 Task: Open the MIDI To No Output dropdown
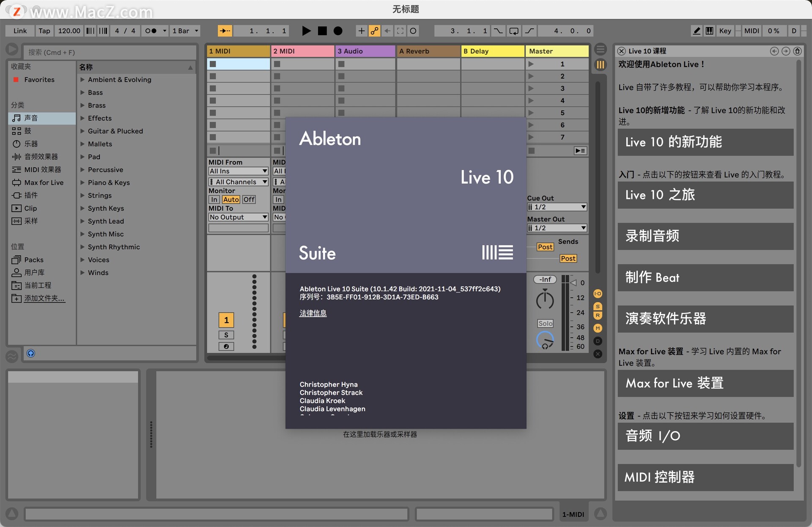pos(238,217)
